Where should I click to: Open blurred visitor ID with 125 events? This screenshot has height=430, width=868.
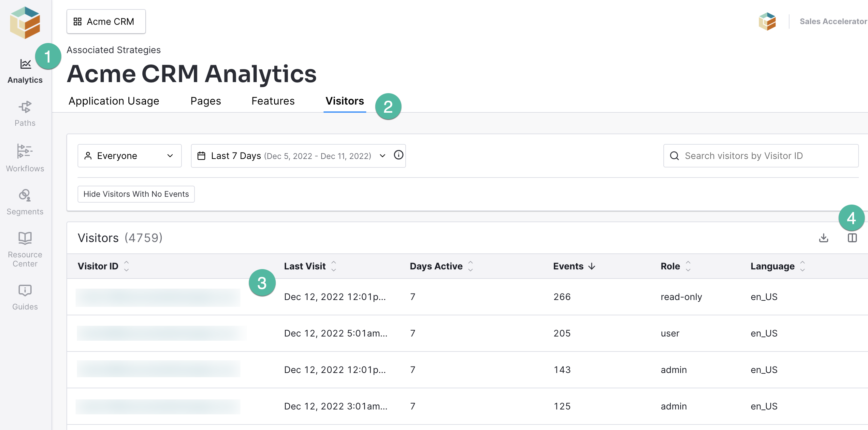point(158,407)
